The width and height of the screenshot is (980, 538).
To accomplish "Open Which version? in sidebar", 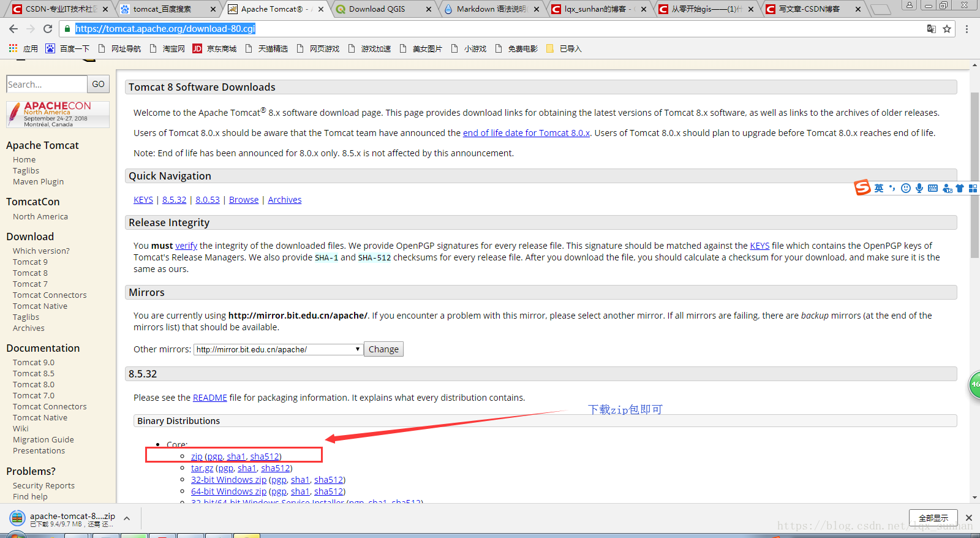I will coord(41,251).
